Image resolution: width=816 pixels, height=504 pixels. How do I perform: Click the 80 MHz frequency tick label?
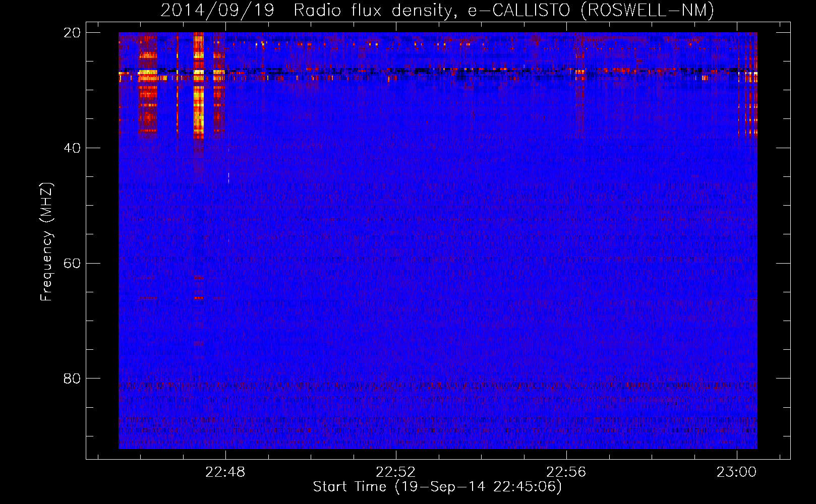72,379
